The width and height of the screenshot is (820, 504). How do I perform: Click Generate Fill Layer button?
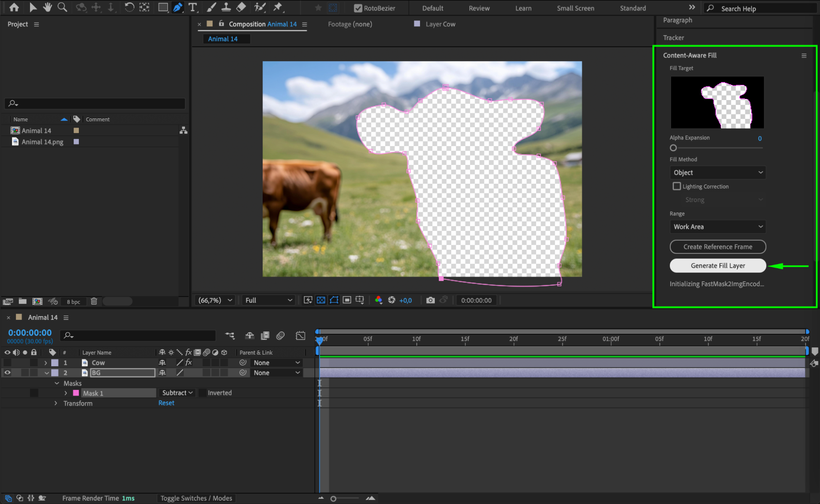(717, 266)
